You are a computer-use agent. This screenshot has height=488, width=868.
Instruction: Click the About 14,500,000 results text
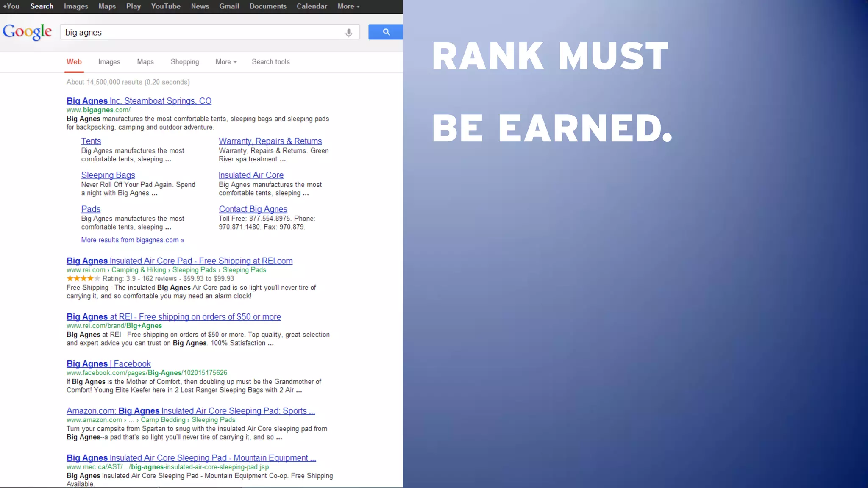(128, 82)
